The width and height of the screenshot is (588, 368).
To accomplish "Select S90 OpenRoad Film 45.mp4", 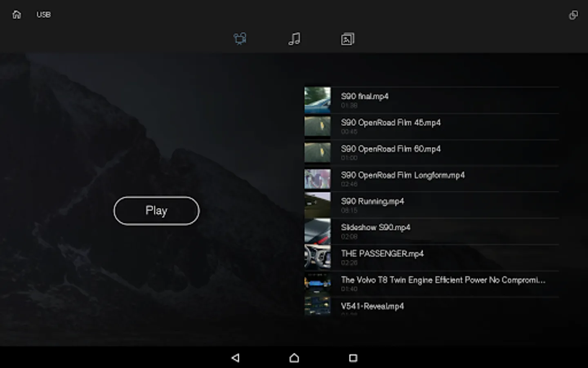I will pos(391,123).
